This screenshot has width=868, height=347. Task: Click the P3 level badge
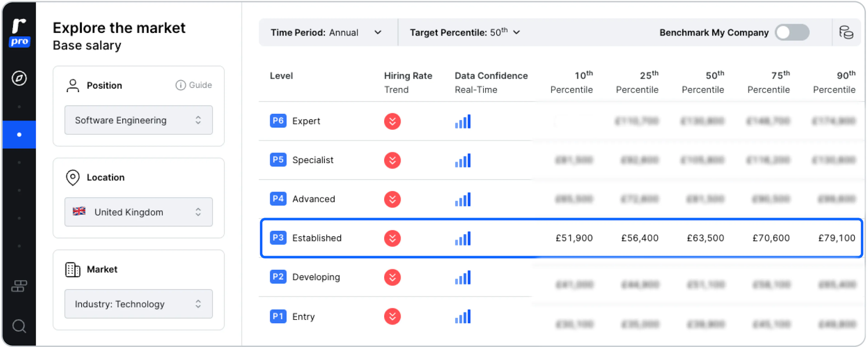(x=278, y=238)
